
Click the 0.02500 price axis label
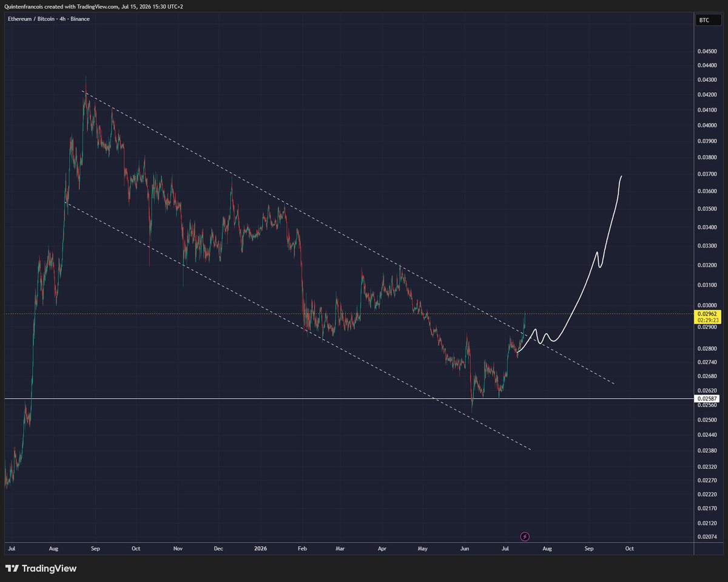coord(707,420)
